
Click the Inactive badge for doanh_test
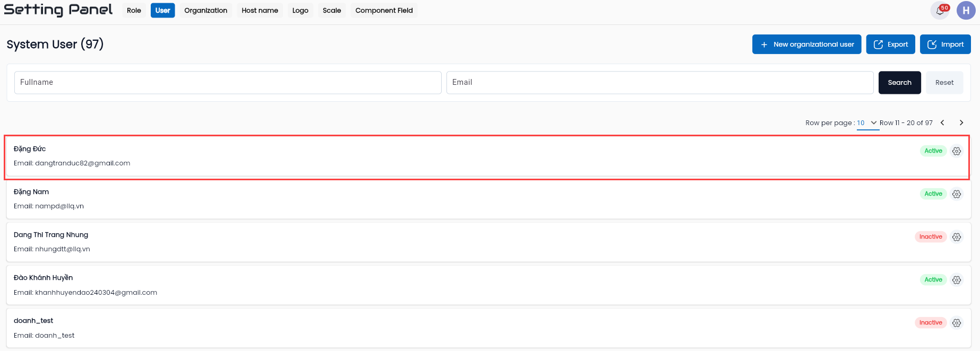pos(931,323)
